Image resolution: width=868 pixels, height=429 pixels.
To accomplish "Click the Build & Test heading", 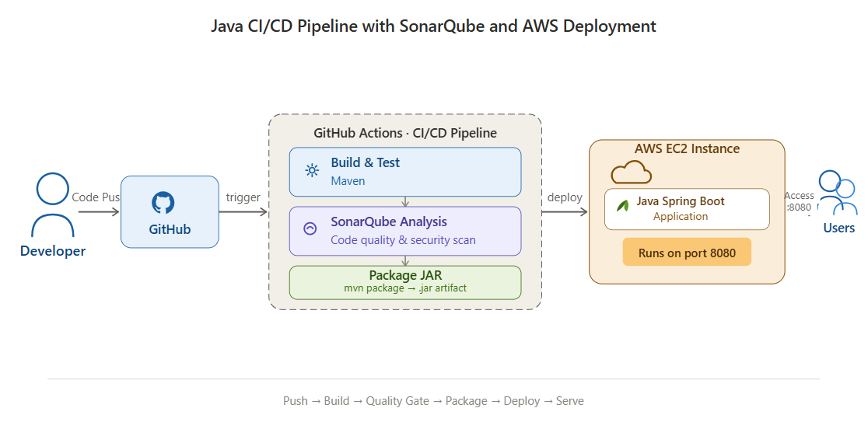I will coord(366,162).
